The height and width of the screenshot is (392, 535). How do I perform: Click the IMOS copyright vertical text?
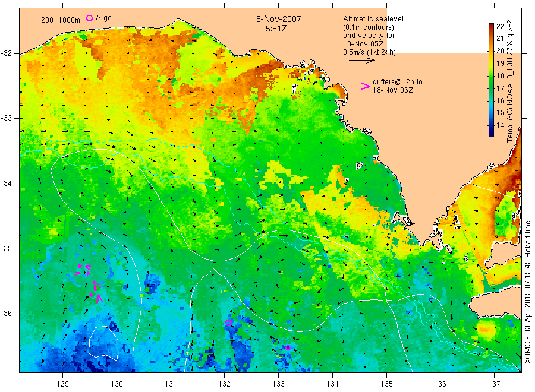click(x=528, y=292)
